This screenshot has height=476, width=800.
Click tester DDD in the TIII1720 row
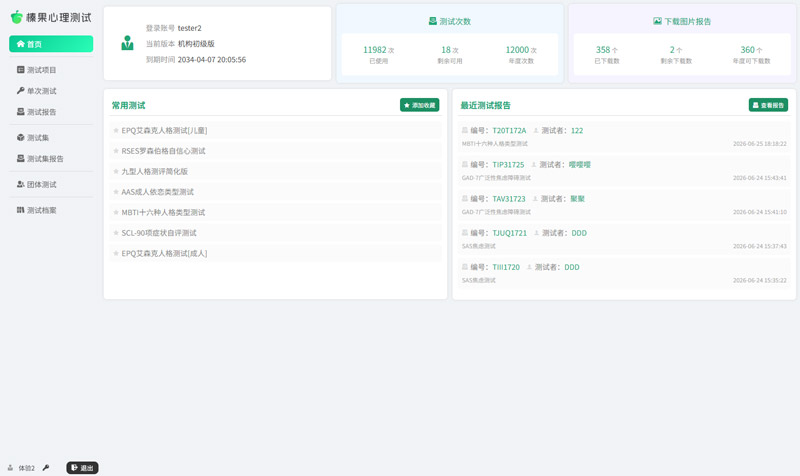pyautogui.click(x=572, y=267)
